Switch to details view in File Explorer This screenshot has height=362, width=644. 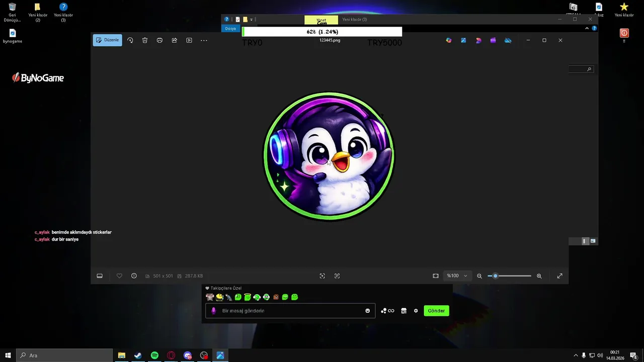(585, 241)
